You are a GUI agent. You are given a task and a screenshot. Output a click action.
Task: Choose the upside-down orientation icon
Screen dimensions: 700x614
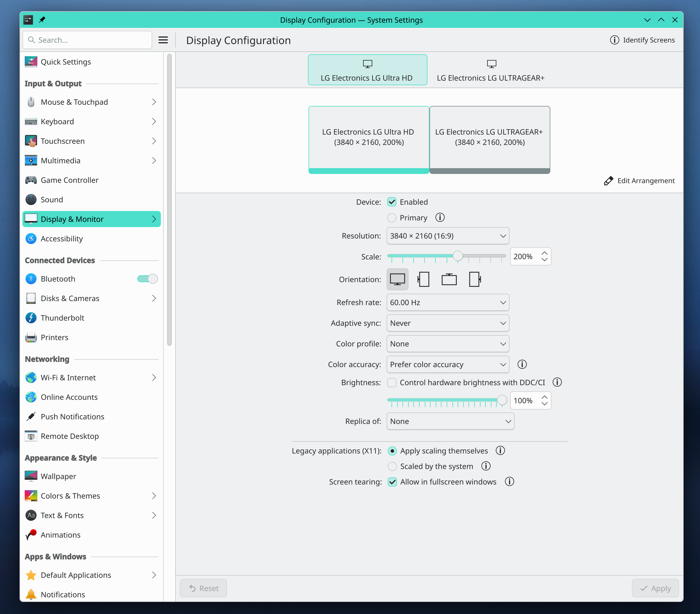449,279
